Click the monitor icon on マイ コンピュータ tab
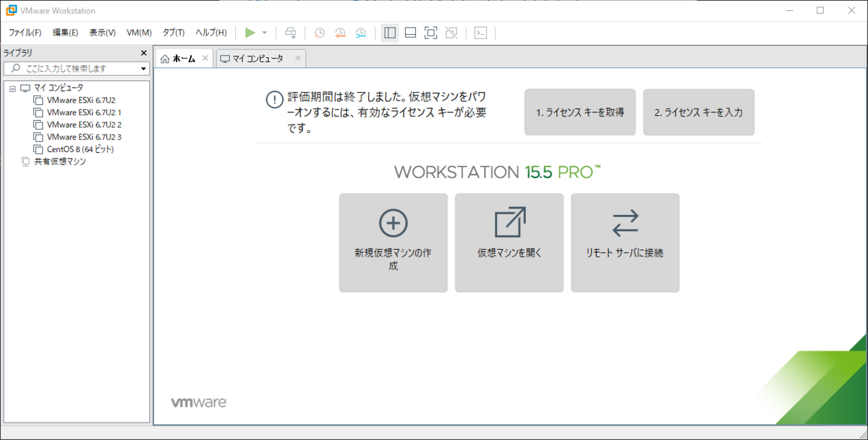 (x=224, y=59)
